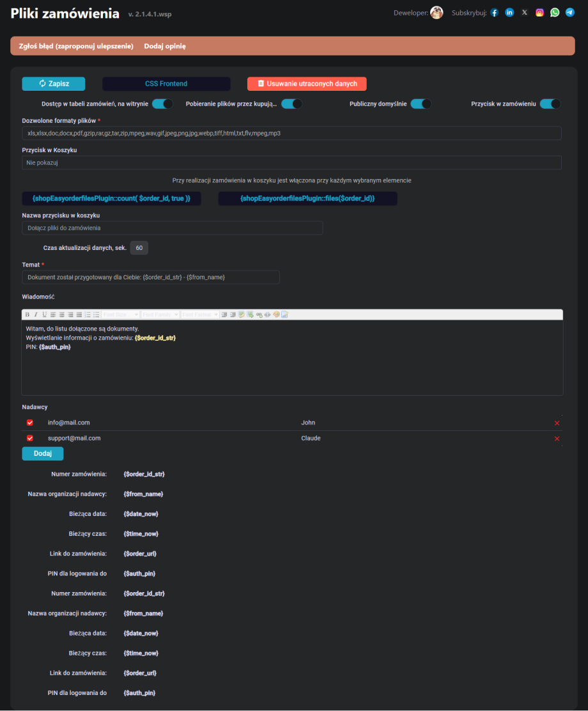Click 'Zgłoś błąd (zaproponuj ulepszenie)' menu item
This screenshot has height=711, width=588.
[76, 47]
